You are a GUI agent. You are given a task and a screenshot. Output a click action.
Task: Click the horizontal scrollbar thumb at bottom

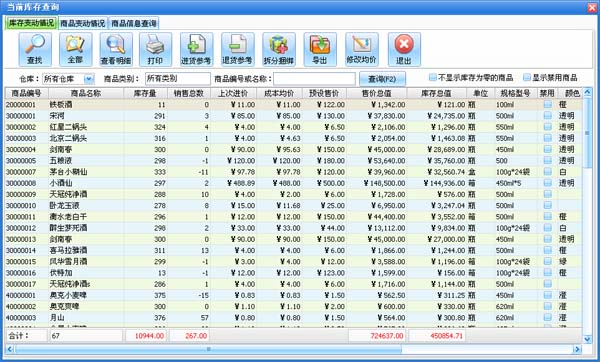coord(209,349)
